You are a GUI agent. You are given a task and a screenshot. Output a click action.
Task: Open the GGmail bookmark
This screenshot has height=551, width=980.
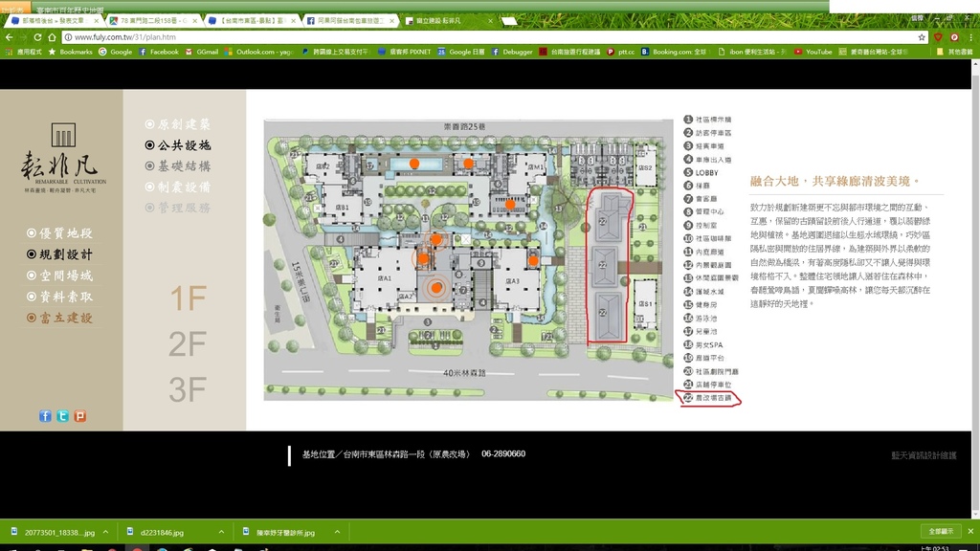[x=201, y=52]
